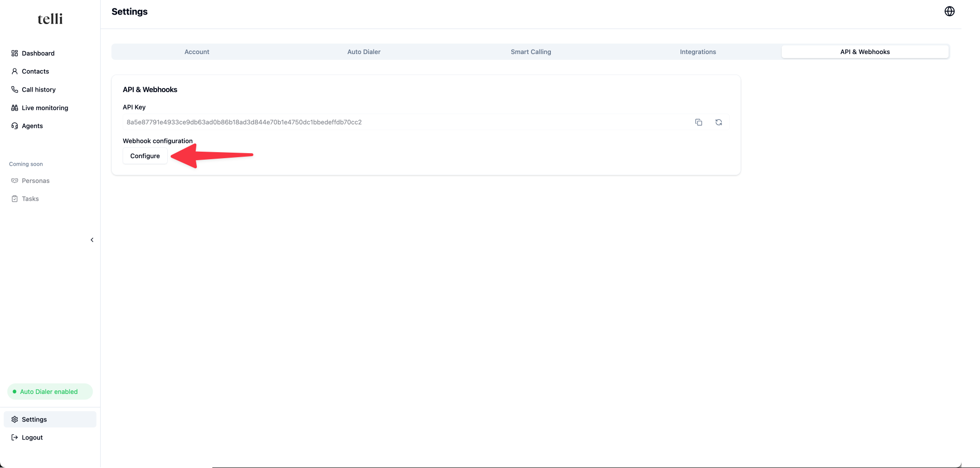This screenshot has height=468, width=980.
Task: Click the Contacts person icon
Action: click(x=15, y=71)
